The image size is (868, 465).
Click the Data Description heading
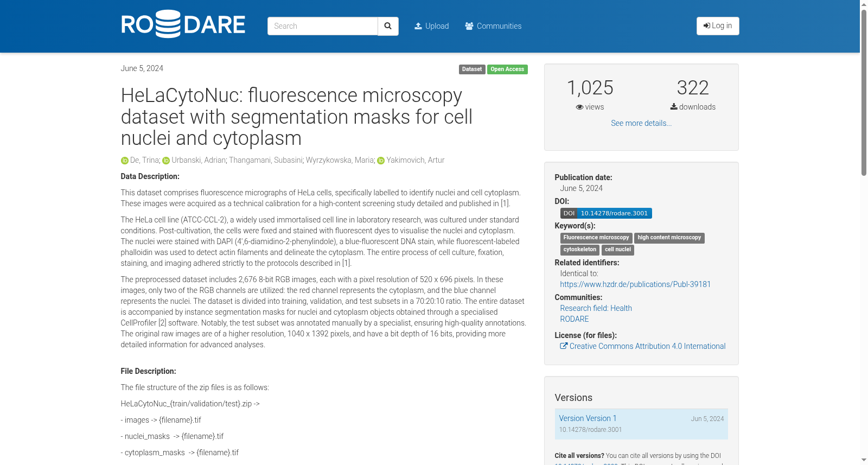pyautogui.click(x=150, y=176)
